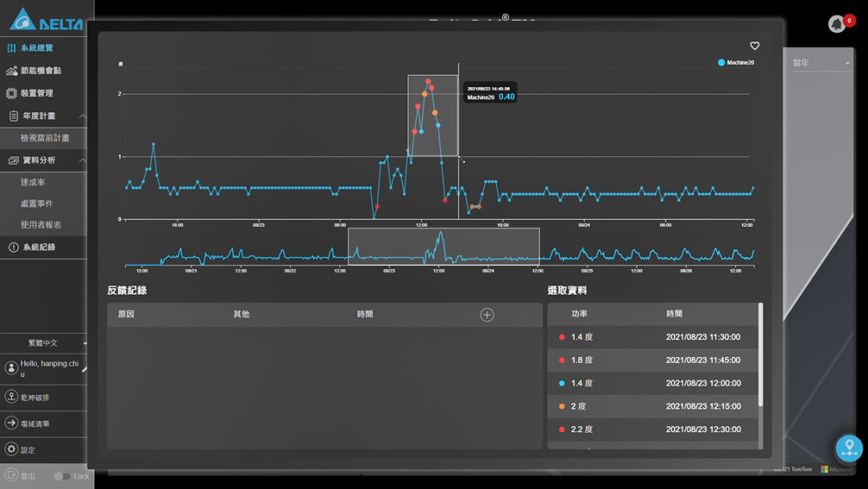
Task: Click the blue map pin floating button
Action: point(848,448)
